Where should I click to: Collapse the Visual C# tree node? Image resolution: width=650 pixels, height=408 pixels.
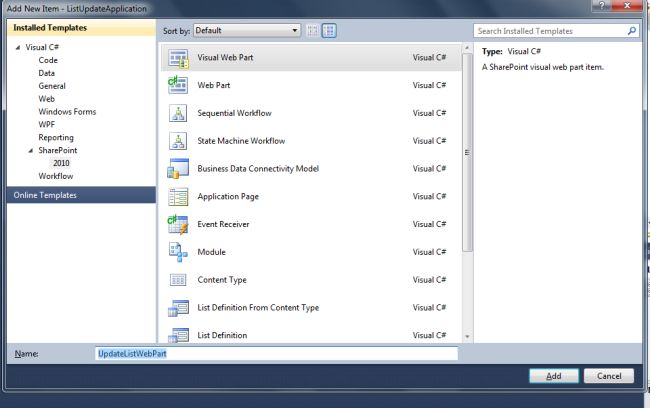coord(17,48)
